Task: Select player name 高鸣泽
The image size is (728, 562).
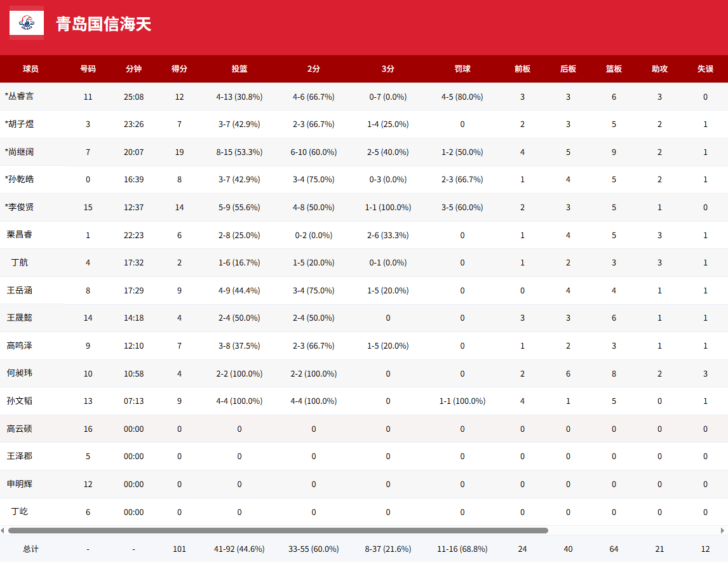Action: coord(20,345)
